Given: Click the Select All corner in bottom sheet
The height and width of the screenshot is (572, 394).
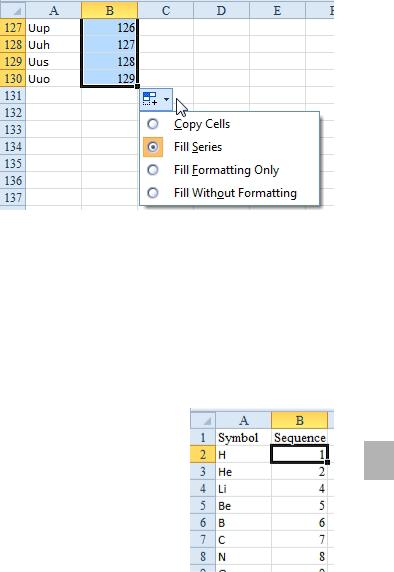Looking at the screenshot, I should tap(203, 420).
